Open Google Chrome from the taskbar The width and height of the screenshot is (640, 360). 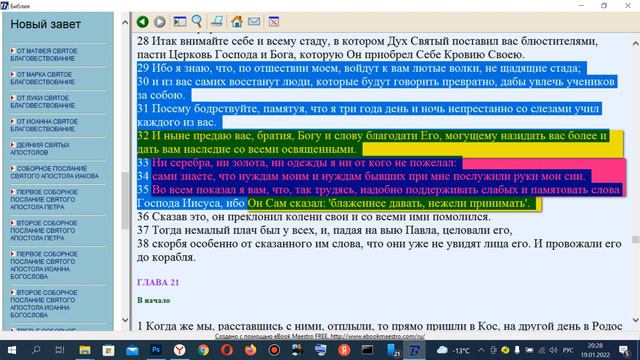(203, 350)
